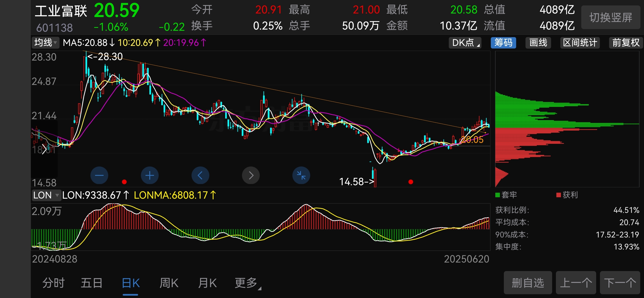
Task: Tap the green 套牢 legend swatch
Action: pyautogui.click(x=497, y=195)
